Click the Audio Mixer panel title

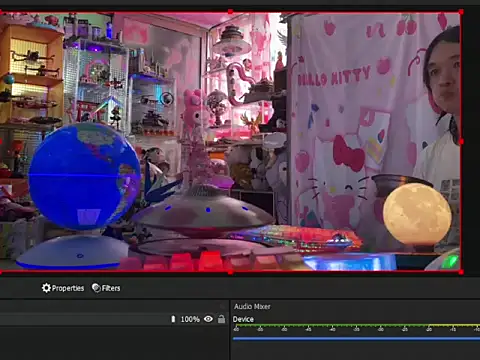tap(252, 306)
